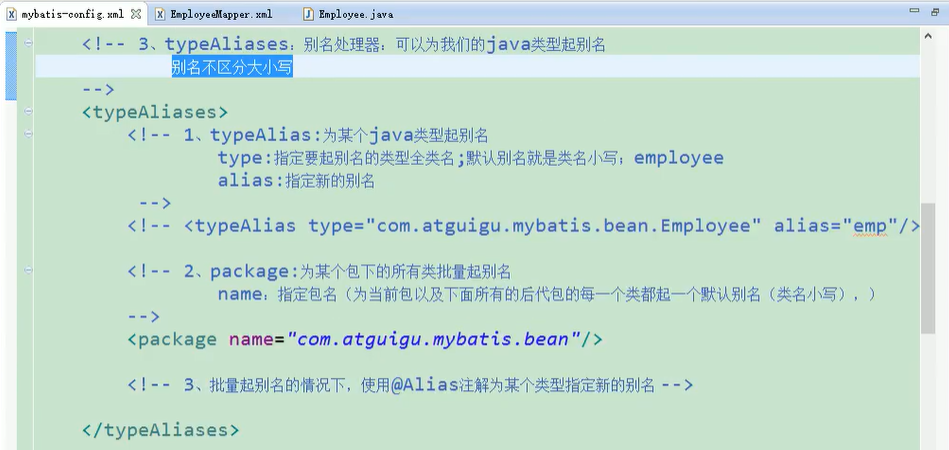Click the '1、typeAlias:为某个java类型起别名' comment line

tap(307, 135)
